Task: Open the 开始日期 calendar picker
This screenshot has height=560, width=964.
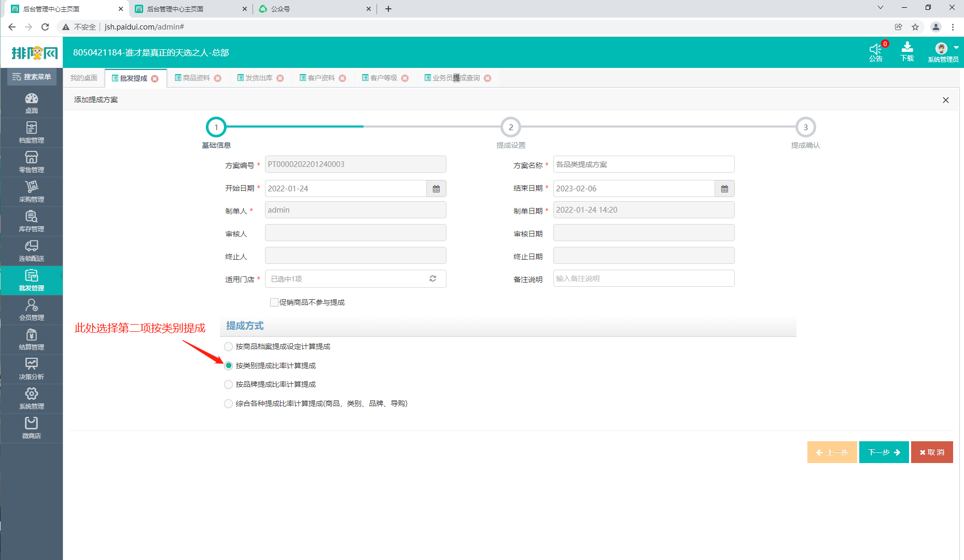Action: (x=436, y=189)
